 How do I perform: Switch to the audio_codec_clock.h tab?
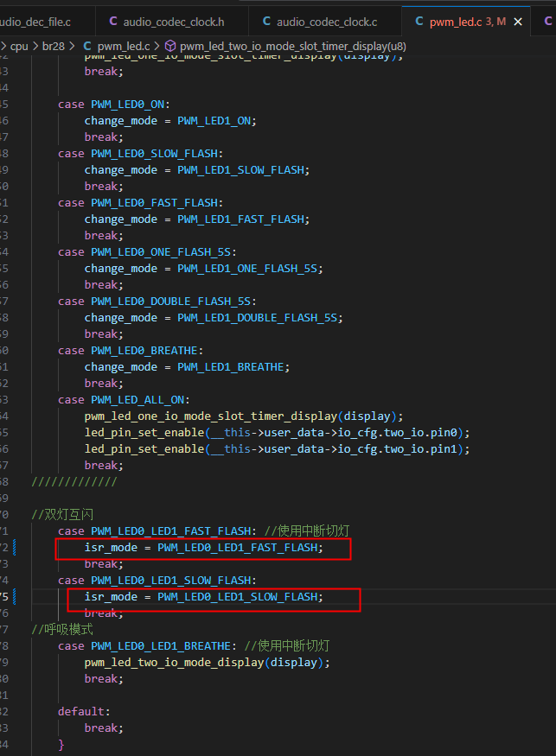pos(172,22)
